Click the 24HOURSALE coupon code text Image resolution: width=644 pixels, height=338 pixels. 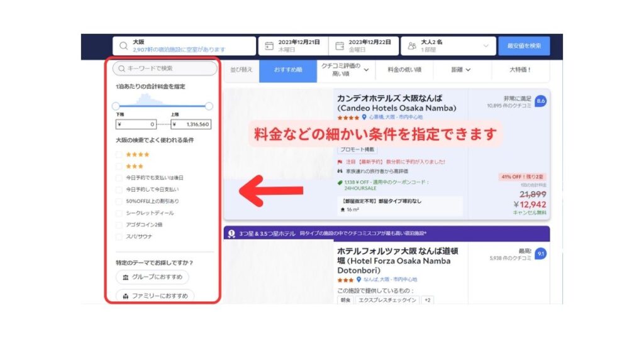click(x=360, y=188)
